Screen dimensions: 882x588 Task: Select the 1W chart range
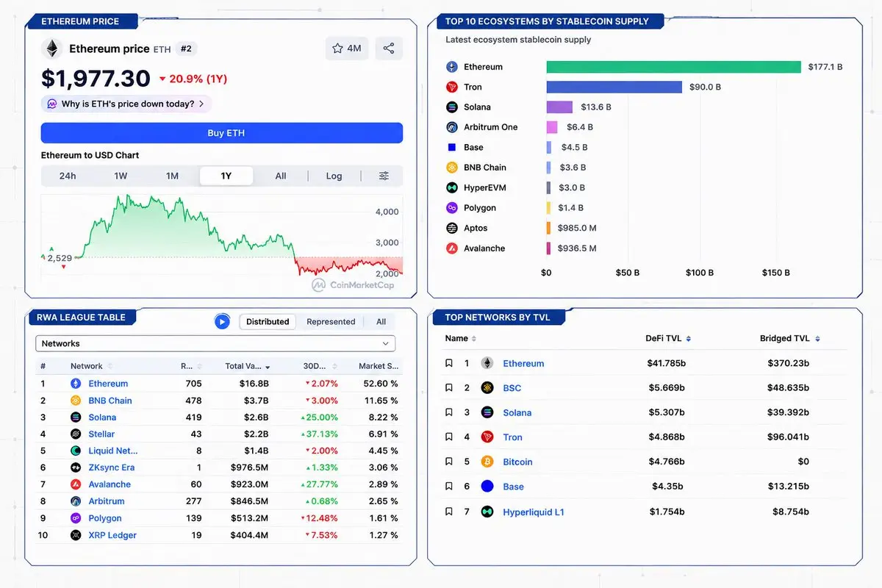pos(121,176)
